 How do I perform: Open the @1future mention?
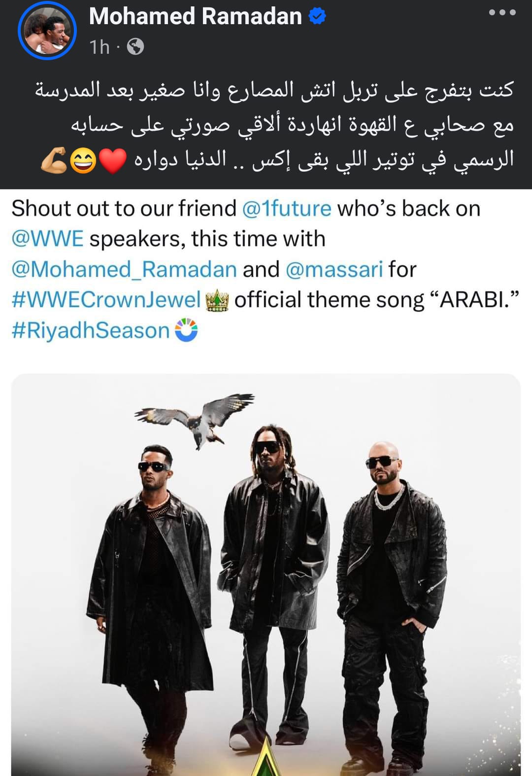(x=287, y=209)
